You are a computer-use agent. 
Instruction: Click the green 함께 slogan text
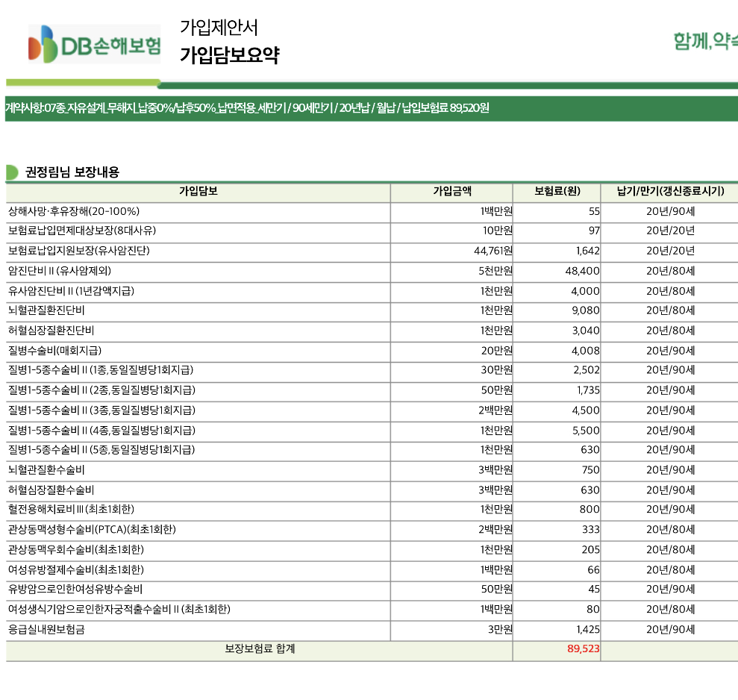point(705,42)
